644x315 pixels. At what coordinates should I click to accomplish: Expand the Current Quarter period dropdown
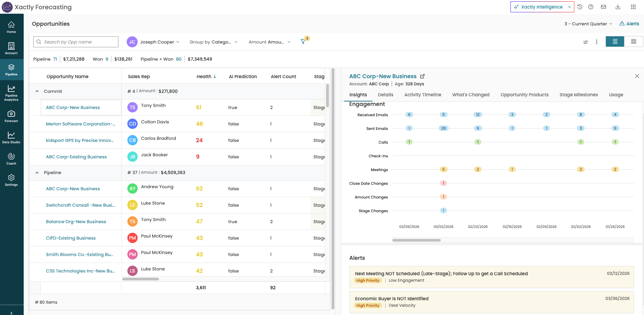pyautogui.click(x=588, y=24)
